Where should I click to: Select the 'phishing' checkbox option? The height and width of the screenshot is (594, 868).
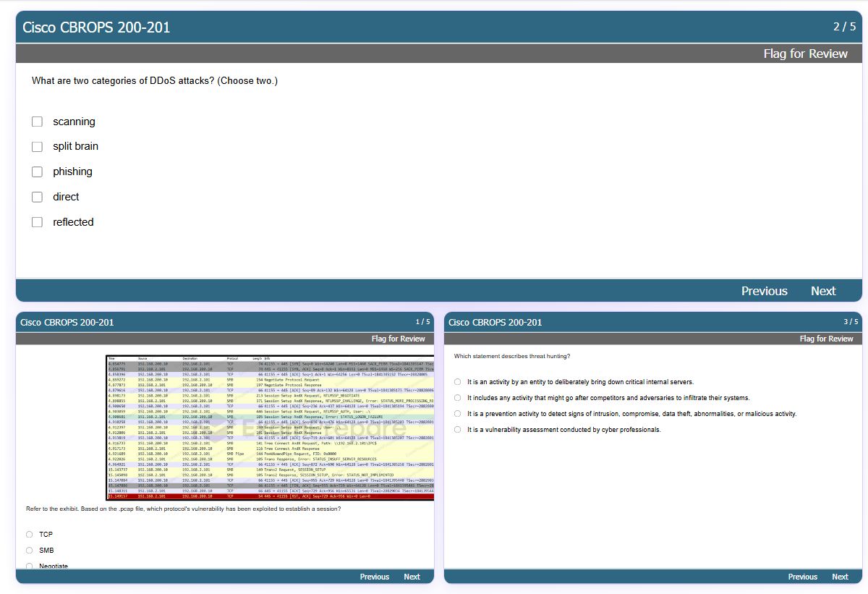[x=37, y=172]
